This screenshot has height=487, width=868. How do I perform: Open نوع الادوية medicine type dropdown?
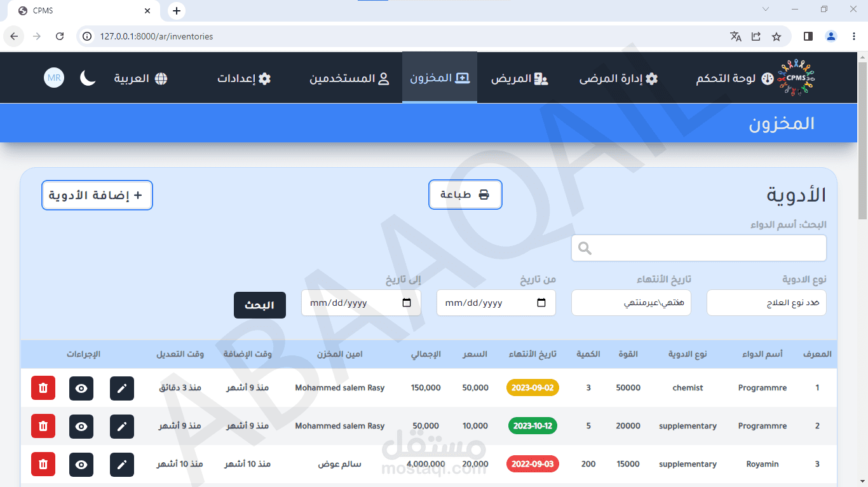click(767, 303)
